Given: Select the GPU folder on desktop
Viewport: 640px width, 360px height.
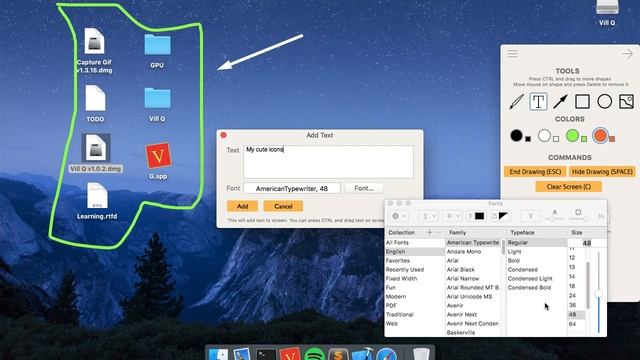Looking at the screenshot, I should 157,51.
